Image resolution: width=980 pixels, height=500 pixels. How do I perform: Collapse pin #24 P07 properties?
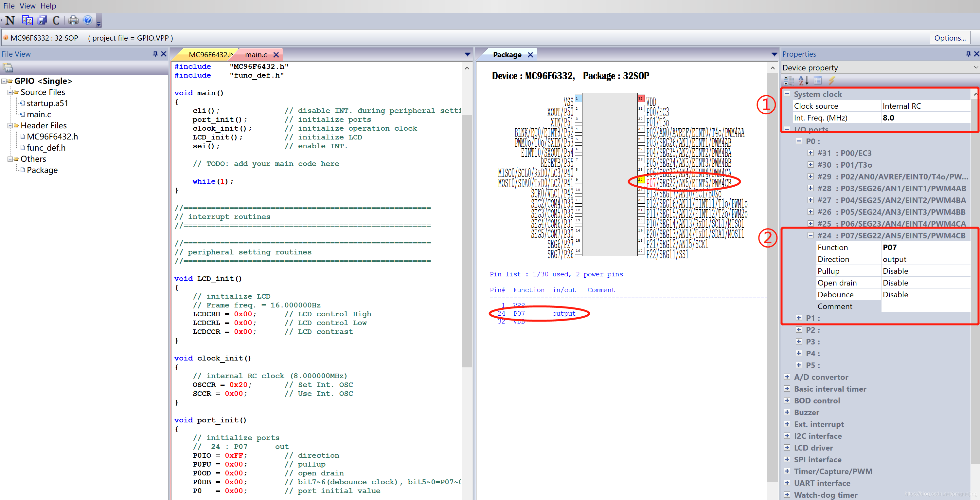click(x=811, y=235)
